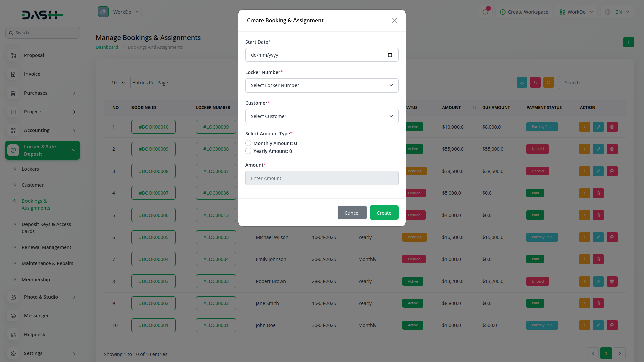Expand the Purchases sidebar menu
The width and height of the screenshot is (644, 362).
(43, 93)
